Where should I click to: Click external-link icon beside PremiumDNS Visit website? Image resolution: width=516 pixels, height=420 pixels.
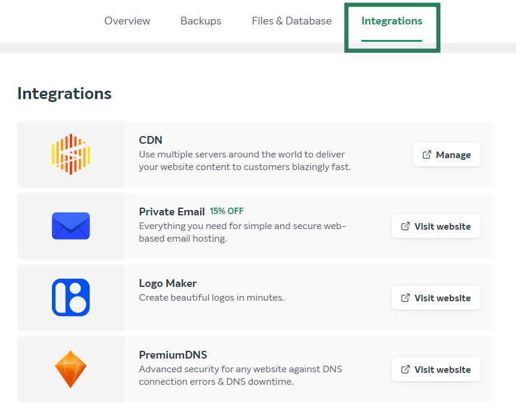pyautogui.click(x=406, y=369)
